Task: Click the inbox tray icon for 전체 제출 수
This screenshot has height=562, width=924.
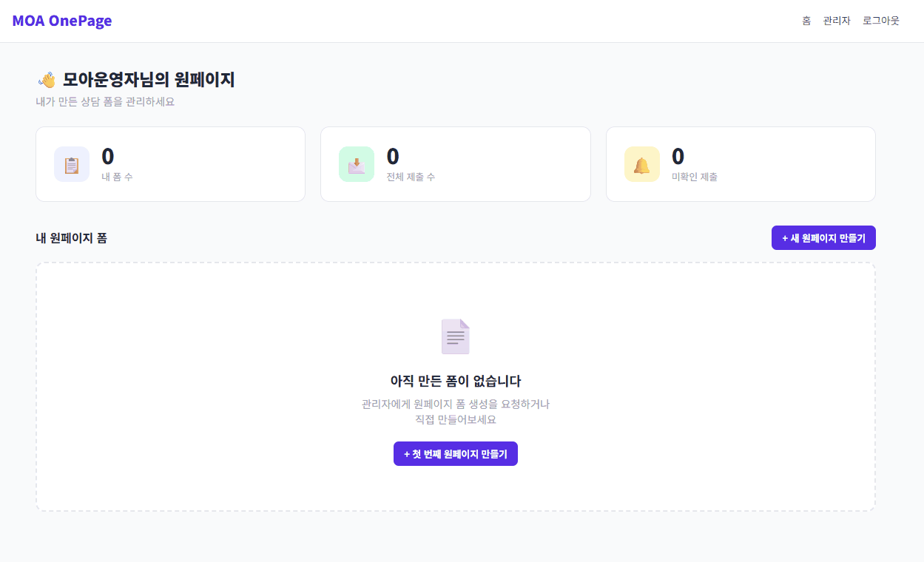Action: click(x=357, y=164)
